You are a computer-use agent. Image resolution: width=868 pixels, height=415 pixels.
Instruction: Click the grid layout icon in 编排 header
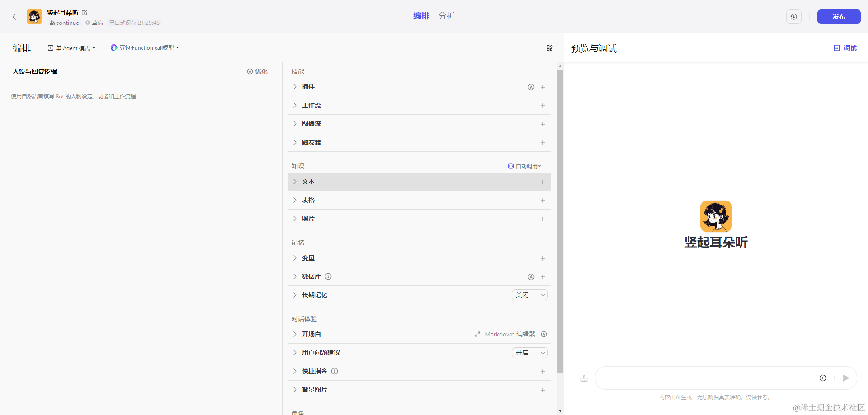coord(550,48)
